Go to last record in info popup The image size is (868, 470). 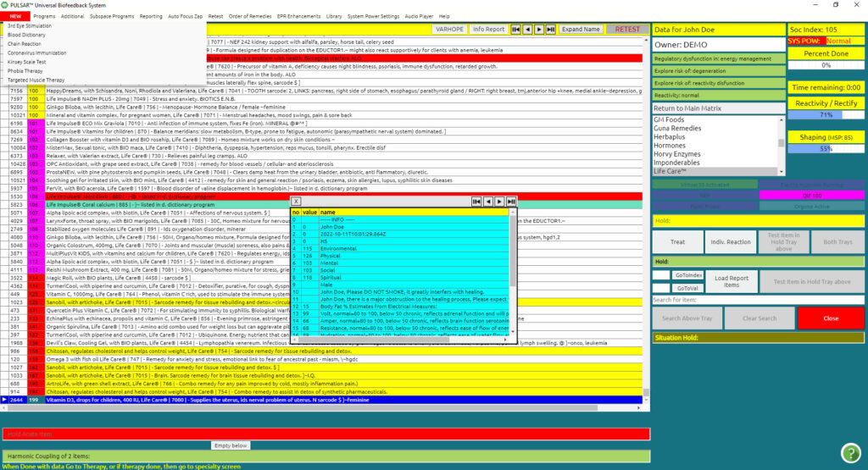point(511,202)
